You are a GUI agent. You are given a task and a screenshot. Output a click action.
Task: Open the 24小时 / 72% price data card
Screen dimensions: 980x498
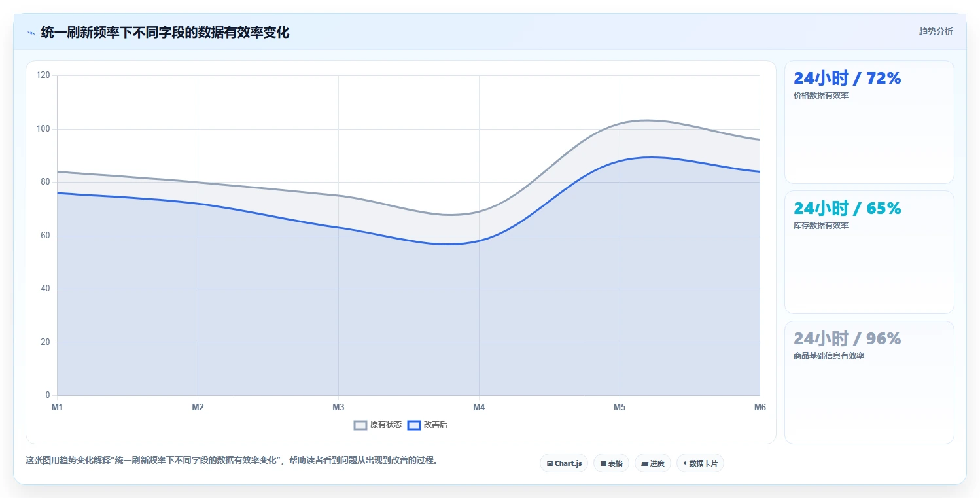tap(869, 122)
